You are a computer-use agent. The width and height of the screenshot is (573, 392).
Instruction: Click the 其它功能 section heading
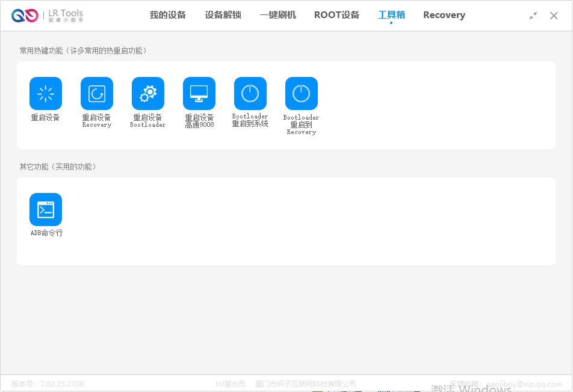coord(58,167)
